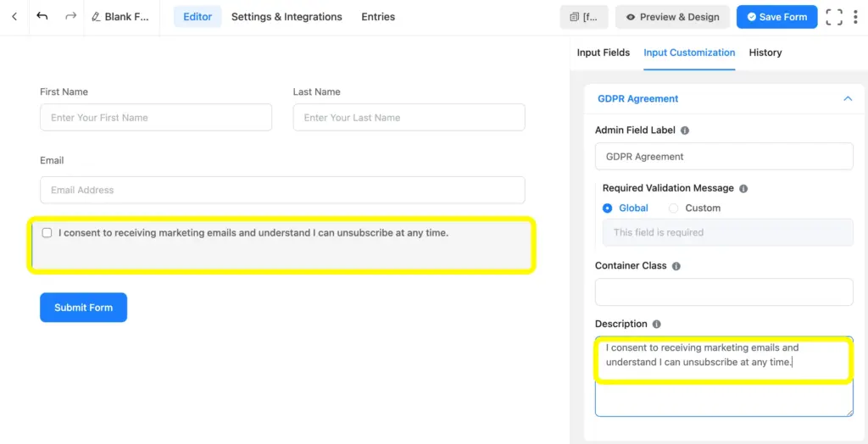
Task: Click the consent text in the form
Action: pyautogui.click(x=253, y=233)
